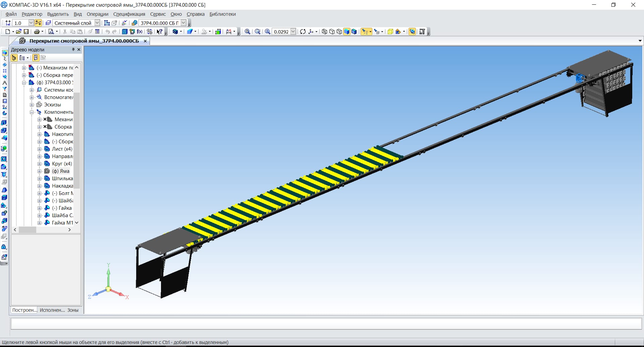Open an existing document via folder icon
The height and width of the screenshot is (347, 644).
(x=19, y=32)
